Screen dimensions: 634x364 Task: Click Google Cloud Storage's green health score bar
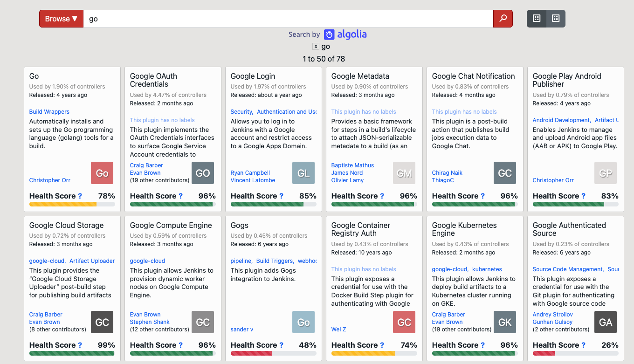[x=72, y=353]
